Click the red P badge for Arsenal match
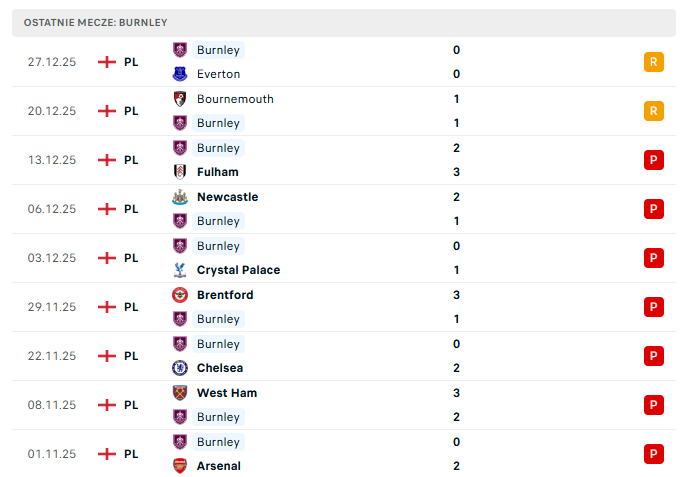The width and height of the screenshot is (681, 477). (x=653, y=454)
